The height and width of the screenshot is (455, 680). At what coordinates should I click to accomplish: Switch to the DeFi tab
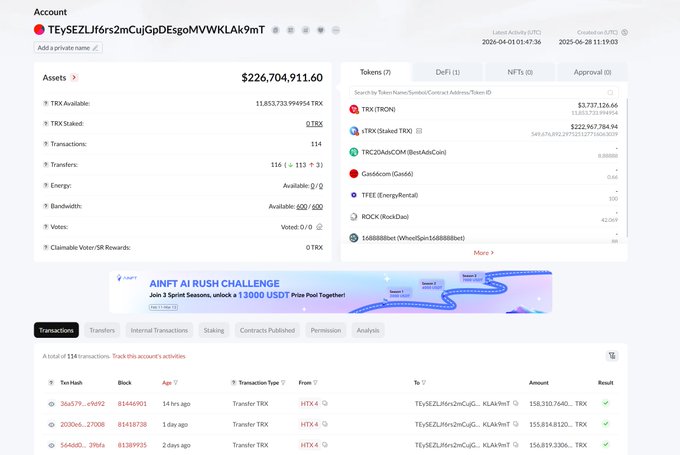pos(449,72)
